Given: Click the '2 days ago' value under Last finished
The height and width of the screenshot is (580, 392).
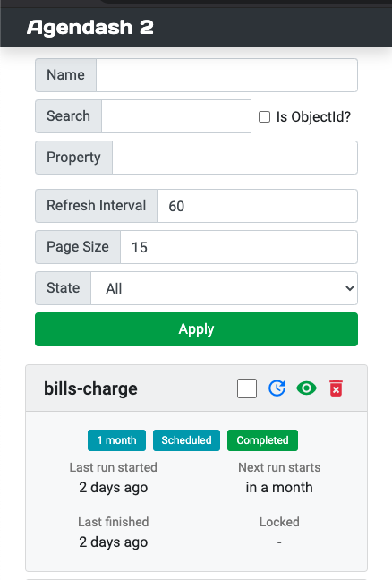Looking at the screenshot, I should point(113,542).
